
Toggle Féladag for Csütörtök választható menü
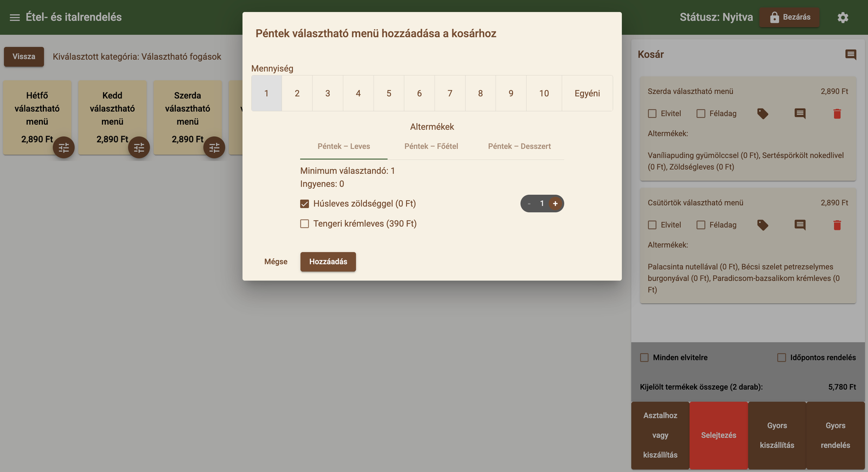[x=701, y=225]
